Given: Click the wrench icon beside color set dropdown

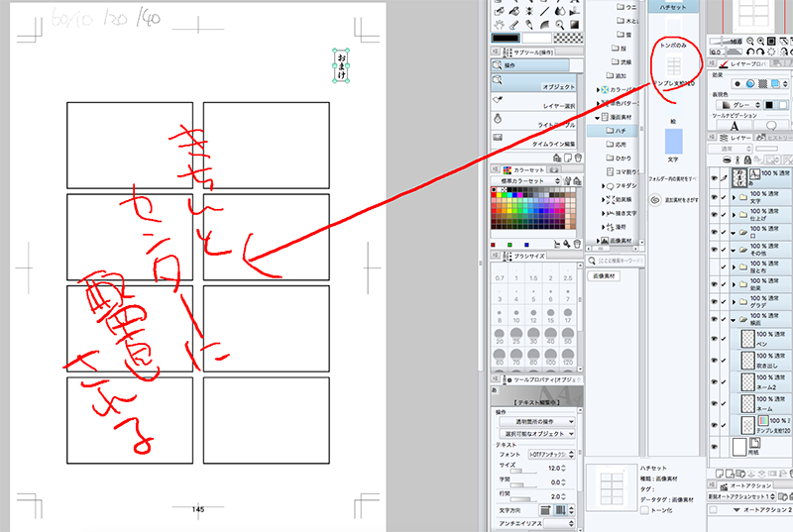Looking at the screenshot, I should tap(567, 181).
